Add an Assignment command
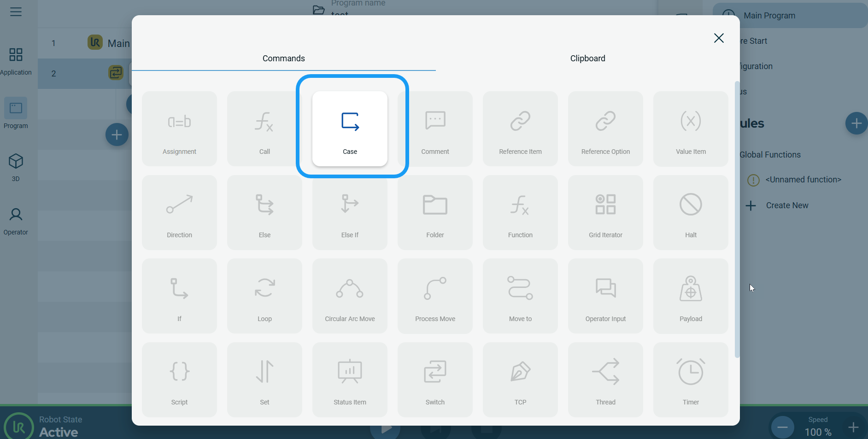This screenshot has width=868, height=439. 179,129
